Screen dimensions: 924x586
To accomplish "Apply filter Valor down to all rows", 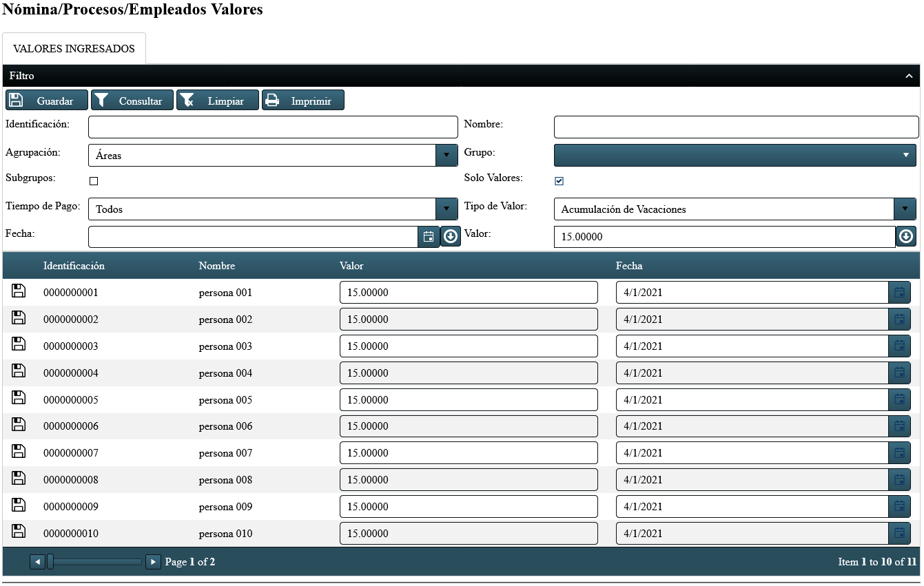I will pos(906,237).
